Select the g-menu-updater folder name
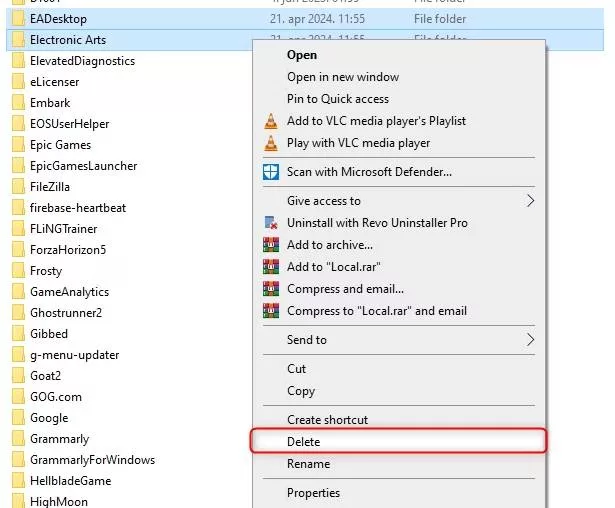The width and height of the screenshot is (615, 508). pyautogui.click(x=75, y=355)
